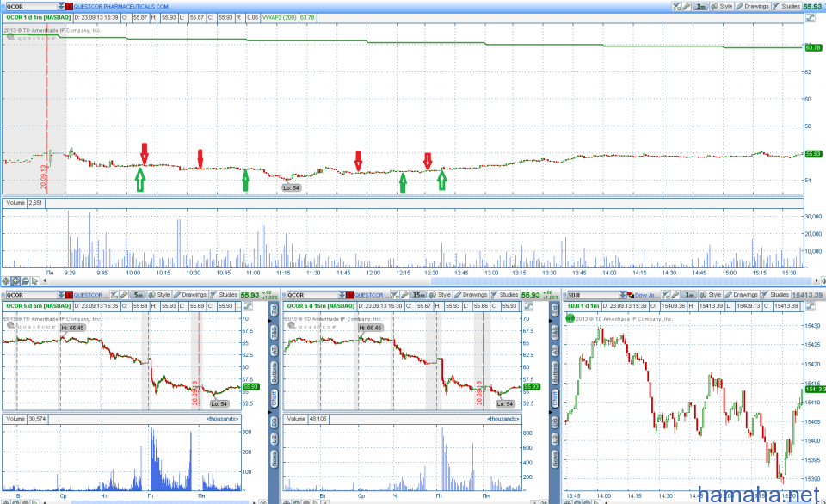Open QUESTCOR link in 15m chart

[372, 295]
